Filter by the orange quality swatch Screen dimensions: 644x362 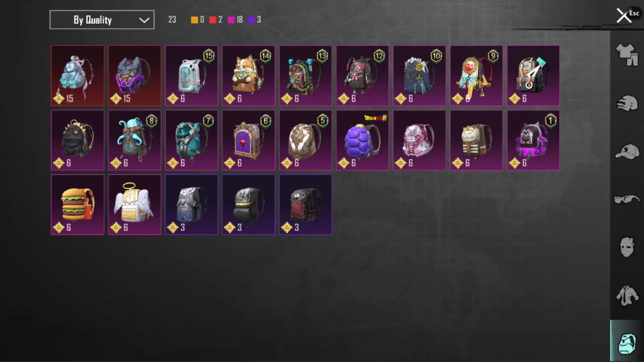point(194,20)
